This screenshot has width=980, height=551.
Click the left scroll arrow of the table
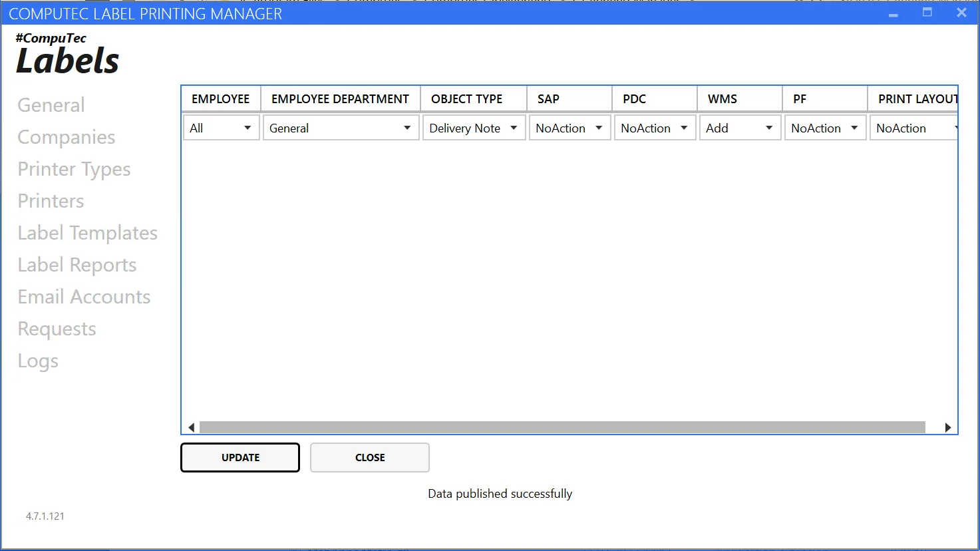click(192, 427)
